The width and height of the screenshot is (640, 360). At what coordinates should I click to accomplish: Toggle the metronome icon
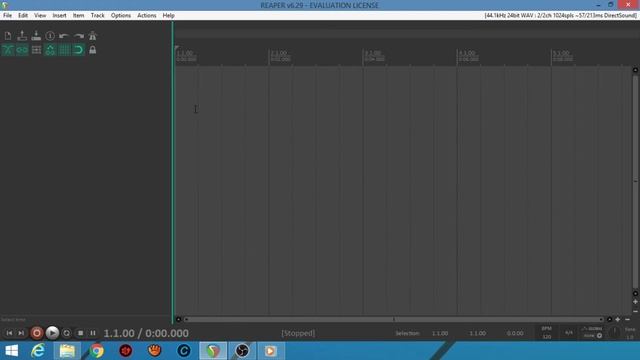pos(93,36)
